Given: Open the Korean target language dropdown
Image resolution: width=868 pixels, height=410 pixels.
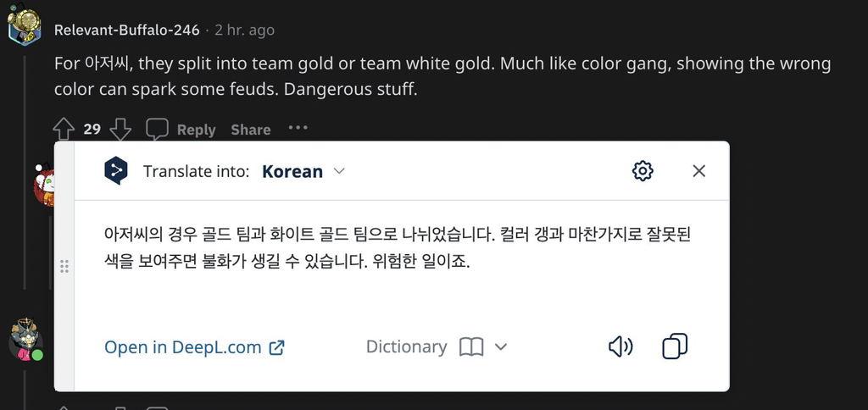Looking at the screenshot, I should click(303, 171).
